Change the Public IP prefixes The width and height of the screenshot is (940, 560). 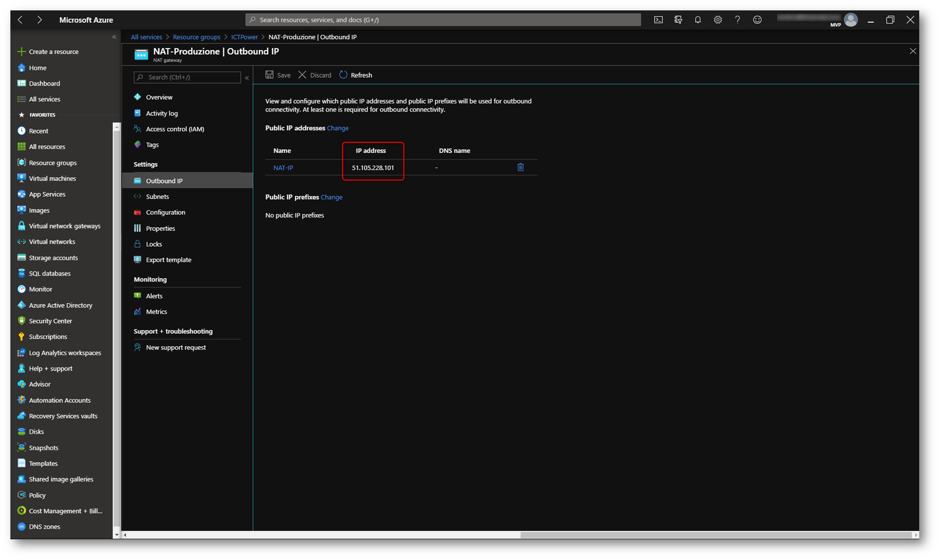click(331, 197)
